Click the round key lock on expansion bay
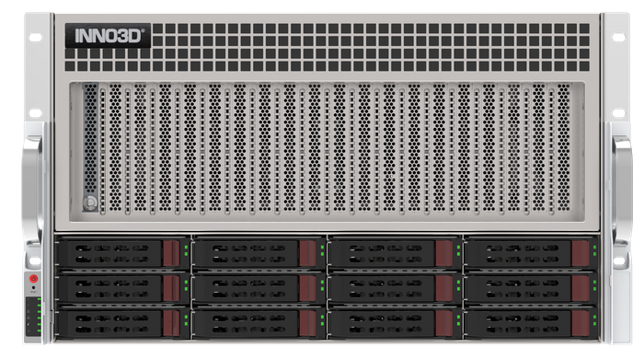 pyautogui.click(x=90, y=203)
